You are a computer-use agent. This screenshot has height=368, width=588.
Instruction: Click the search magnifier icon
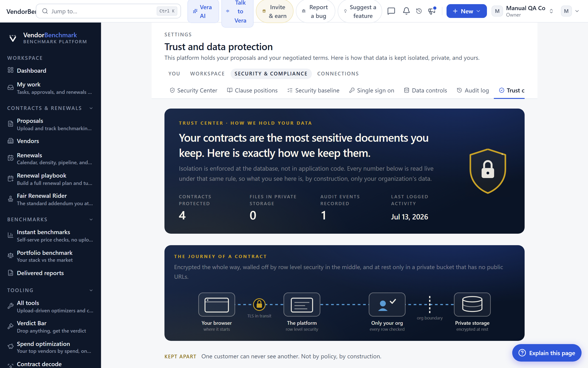(45, 11)
